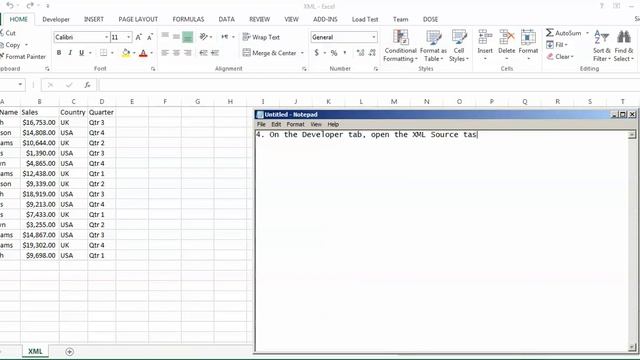Center text horizontally icon
This screenshot has width=640, height=360.
click(x=176, y=53)
